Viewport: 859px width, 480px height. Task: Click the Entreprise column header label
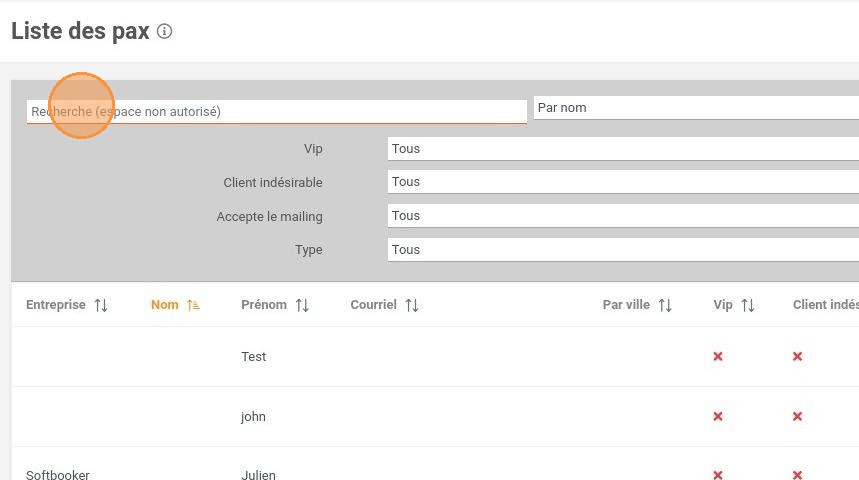click(56, 305)
